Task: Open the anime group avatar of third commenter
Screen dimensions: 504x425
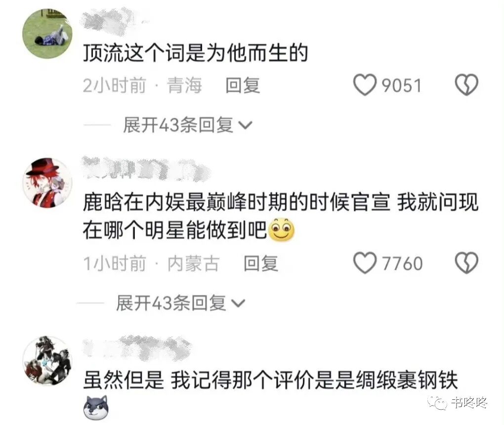Action: tap(47, 361)
